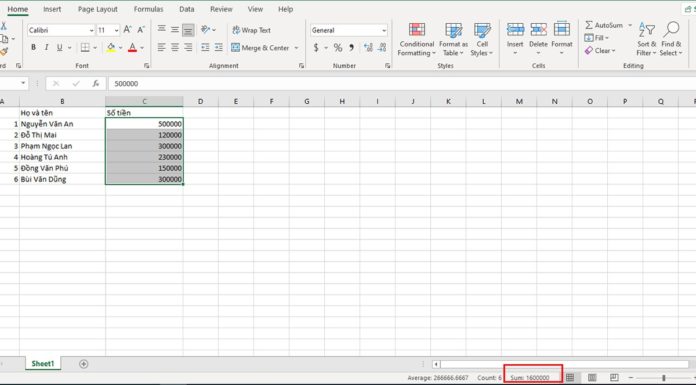Apply accounting dollar format
Image resolution: width=696 pixels, height=385 pixels.
(316, 48)
